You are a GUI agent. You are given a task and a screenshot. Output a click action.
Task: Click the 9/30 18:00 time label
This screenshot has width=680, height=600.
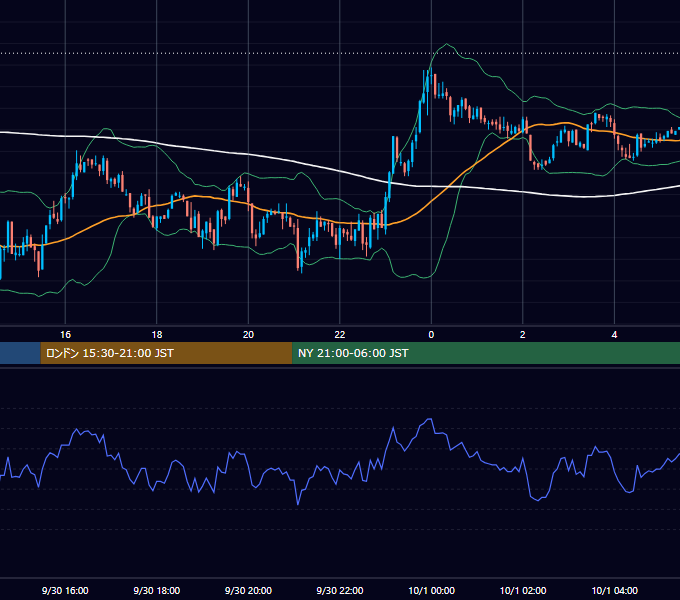point(157,590)
